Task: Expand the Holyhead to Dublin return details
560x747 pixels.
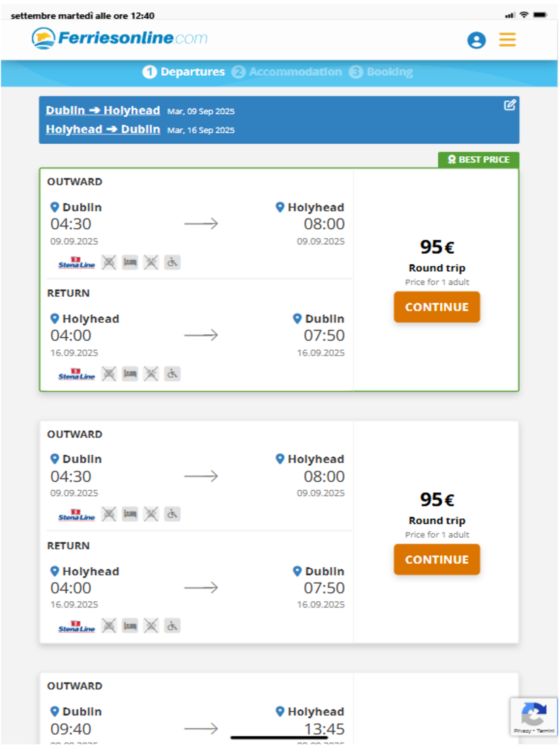Action: [102, 129]
